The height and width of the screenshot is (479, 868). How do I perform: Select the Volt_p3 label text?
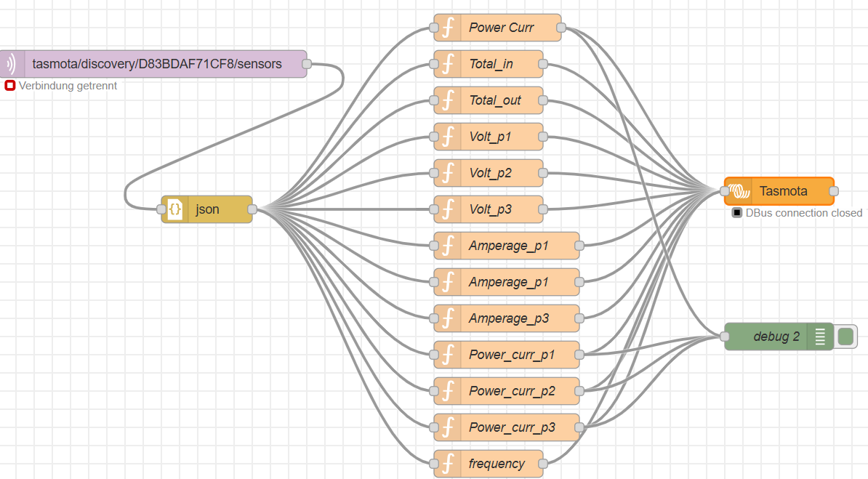tap(490, 210)
